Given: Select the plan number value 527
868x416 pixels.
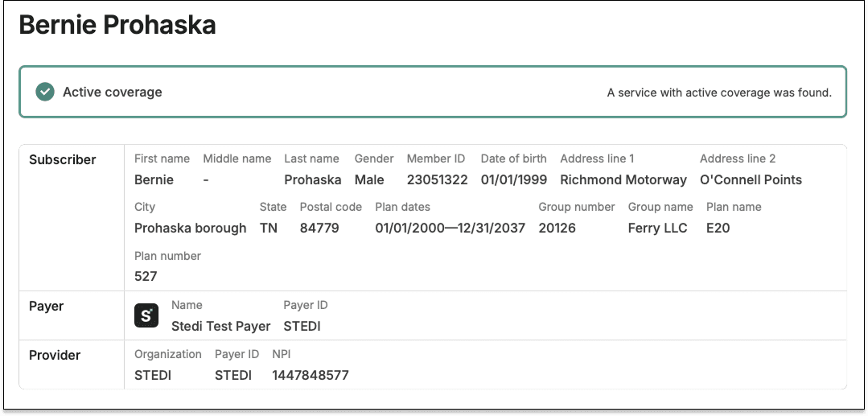Looking at the screenshot, I should [x=146, y=276].
